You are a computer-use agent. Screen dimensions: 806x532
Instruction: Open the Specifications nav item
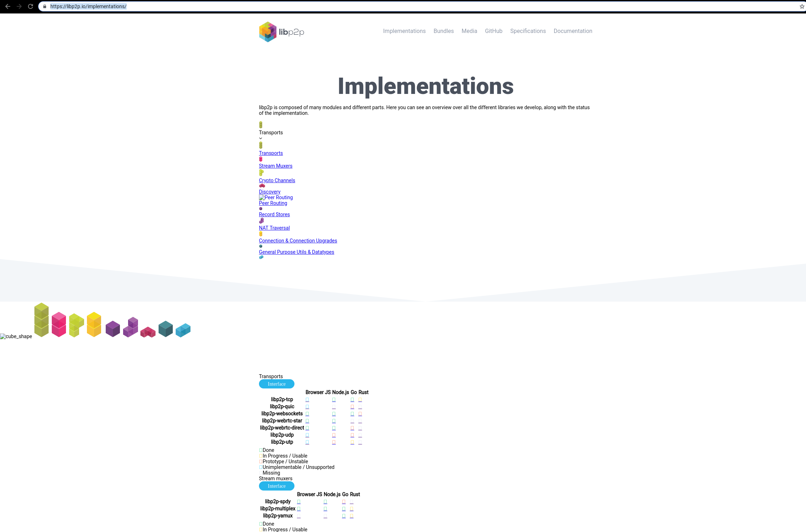[x=528, y=31]
